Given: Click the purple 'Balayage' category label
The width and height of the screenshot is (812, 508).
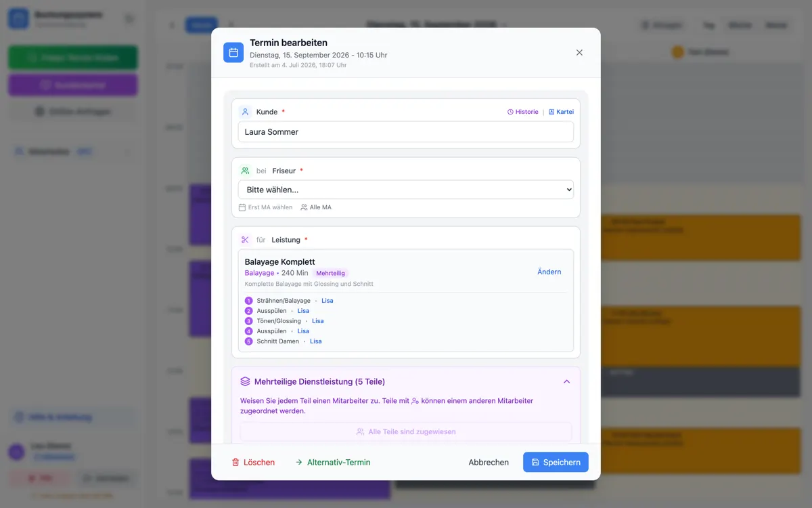Looking at the screenshot, I should [259, 273].
